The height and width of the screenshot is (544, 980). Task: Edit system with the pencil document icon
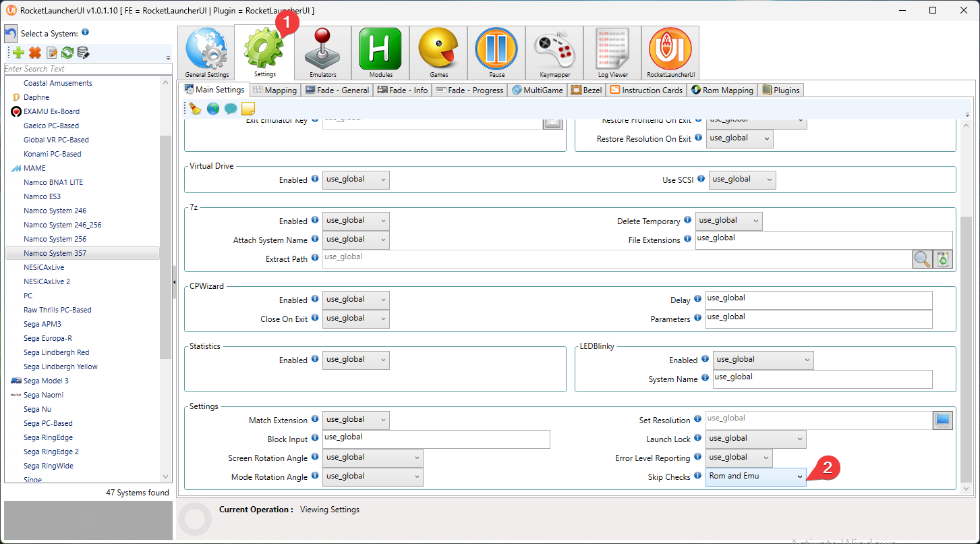click(x=51, y=53)
